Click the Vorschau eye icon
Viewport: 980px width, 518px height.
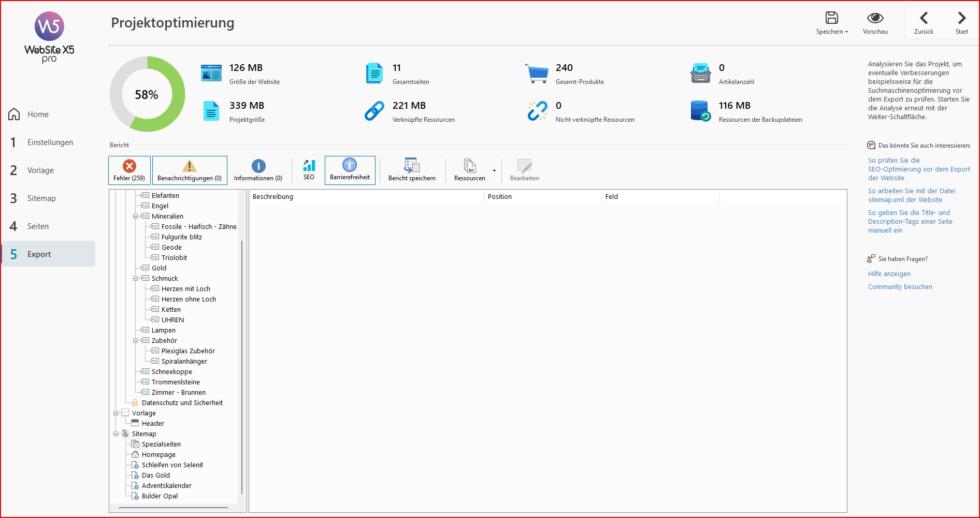(875, 18)
